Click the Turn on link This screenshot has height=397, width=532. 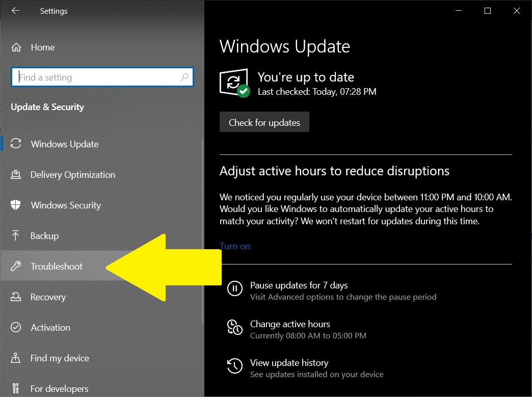(235, 246)
